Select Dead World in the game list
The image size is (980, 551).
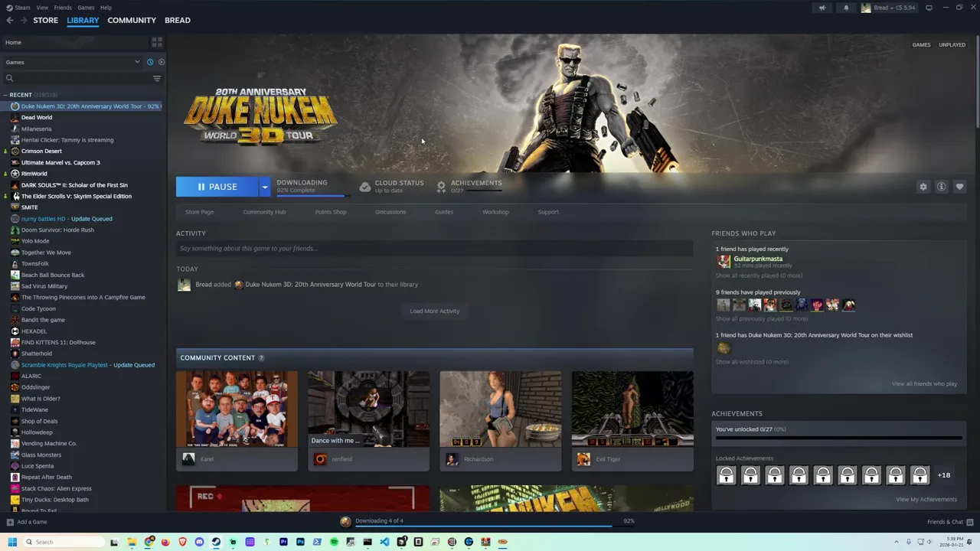37,117
